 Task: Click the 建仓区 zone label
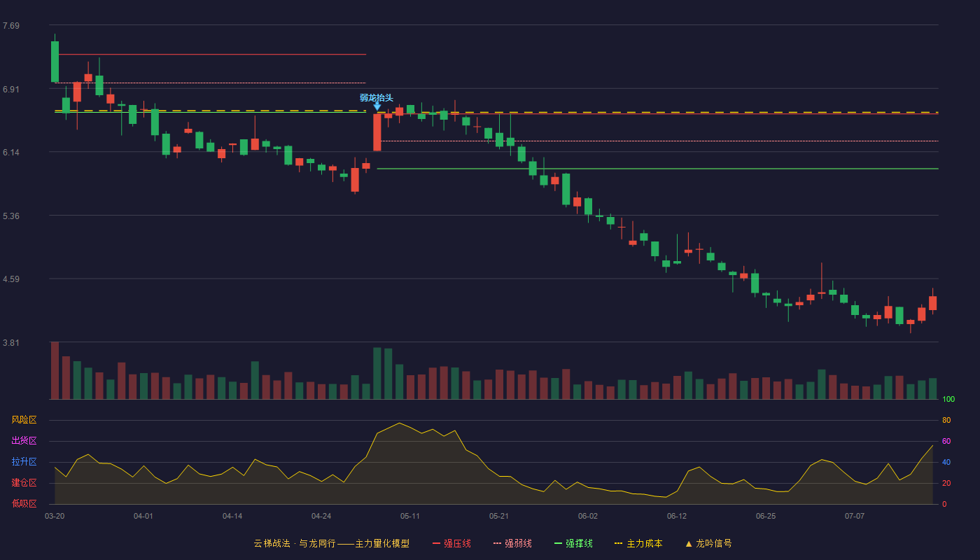(x=24, y=483)
